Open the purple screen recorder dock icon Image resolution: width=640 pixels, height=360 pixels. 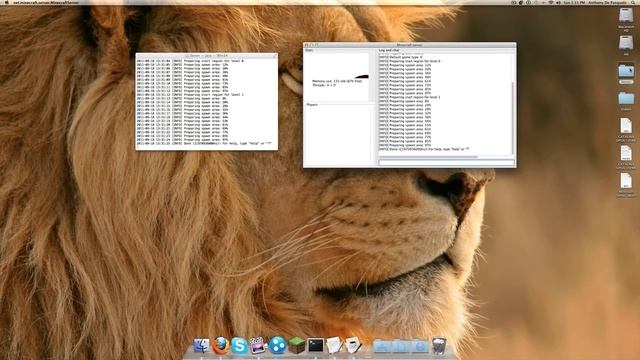click(x=258, y=346)
